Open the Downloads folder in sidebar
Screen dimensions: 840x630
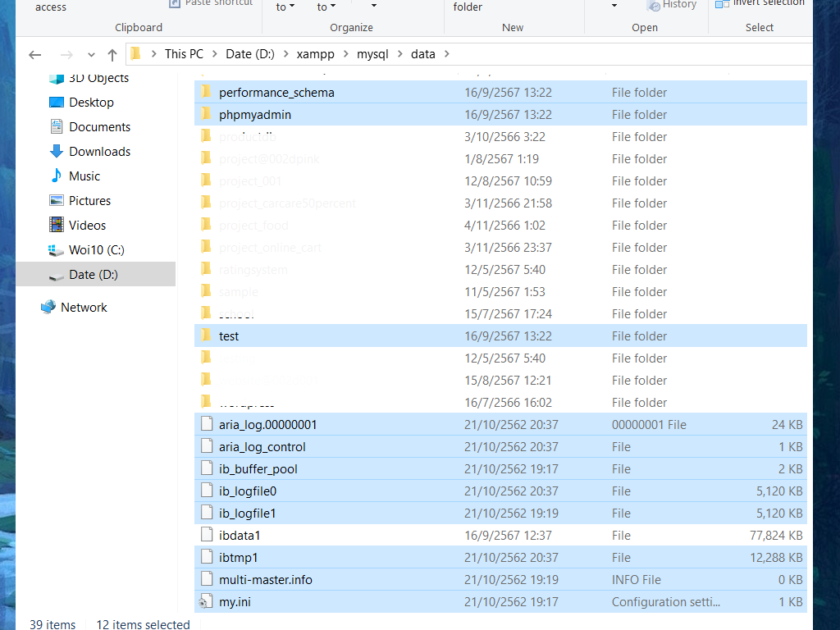[99, 152]
